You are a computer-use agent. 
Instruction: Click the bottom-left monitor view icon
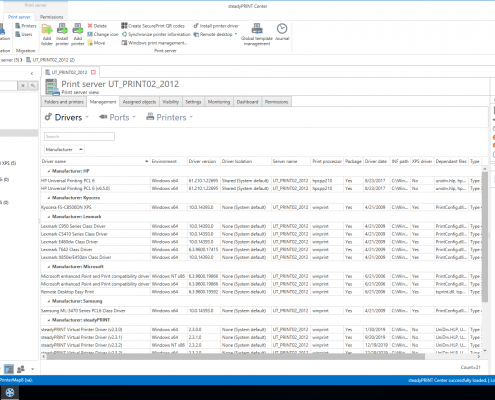point(9,369)
